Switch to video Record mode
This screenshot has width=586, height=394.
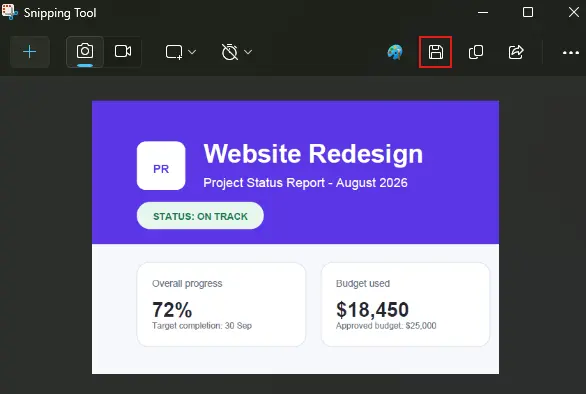point(123,52)
